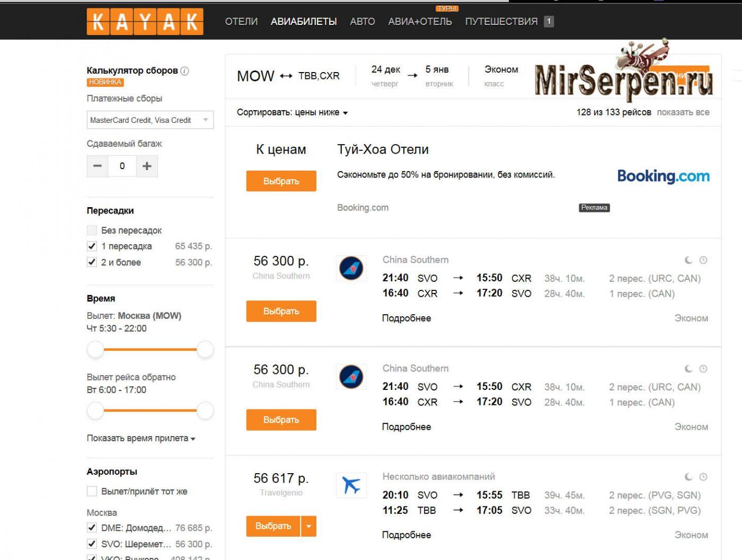Viewport: 742px width, 560px height.
Task: Click the left handle of return flight time slider
Action: point(95,410)
